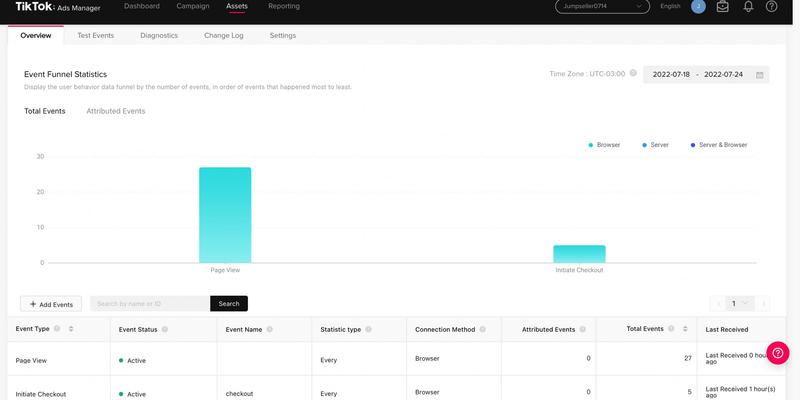The height and width of the screenshot is (400, 800).
Task: Go to previous page arrow
Action: (x=718, y=304)
